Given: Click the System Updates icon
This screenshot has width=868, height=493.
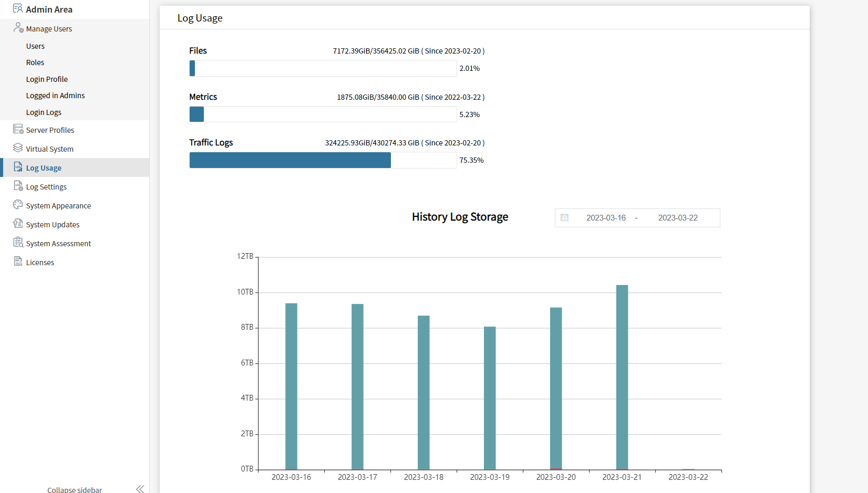Looking at the screenshot, I should pos(18,224).
